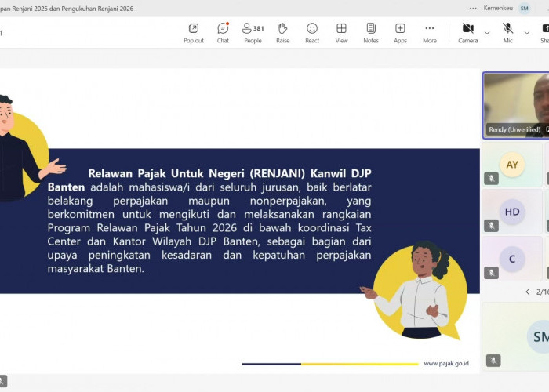
Task: Expand the Mic options arrow
Action: 526,33
